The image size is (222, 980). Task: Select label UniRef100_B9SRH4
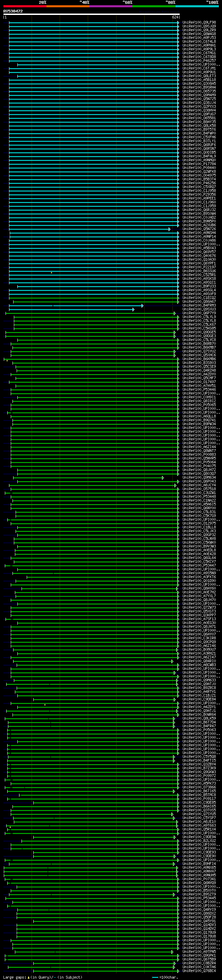199,88
